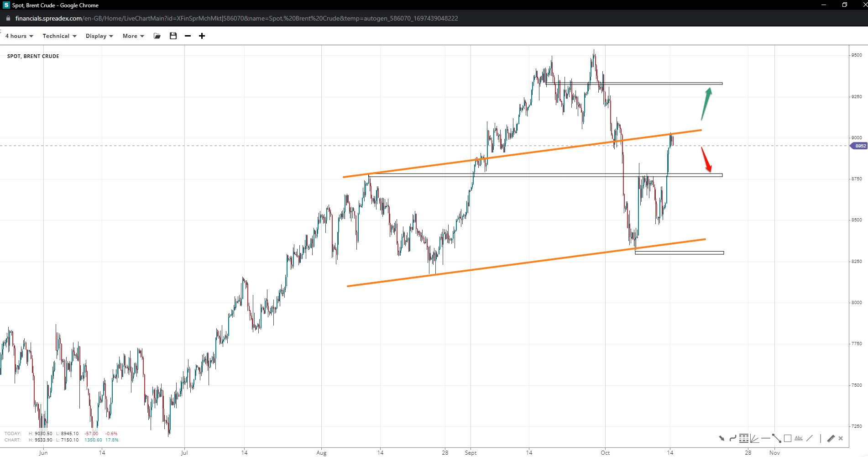The width and height of the screenshot is (868, 457).
Task: Select the Fibonacci retracement levels tool
Action: tap(744, 438)
